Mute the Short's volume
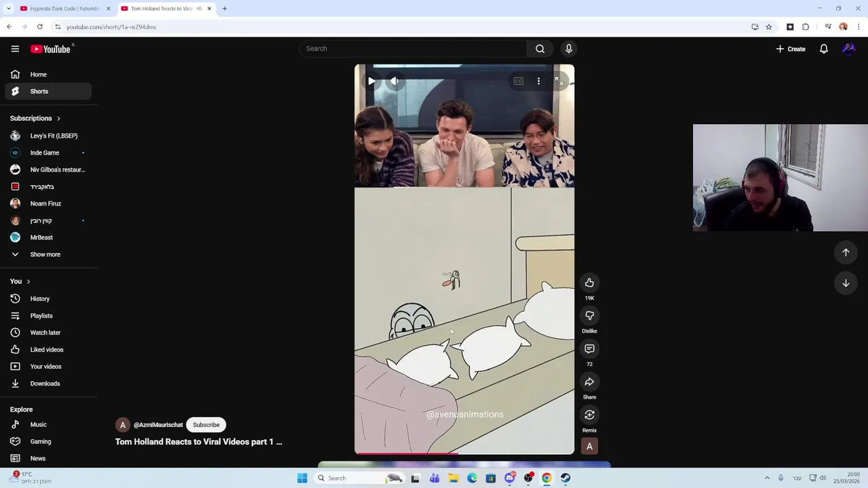The height and width of the screenshot is (488, 868). pos(395,81)
